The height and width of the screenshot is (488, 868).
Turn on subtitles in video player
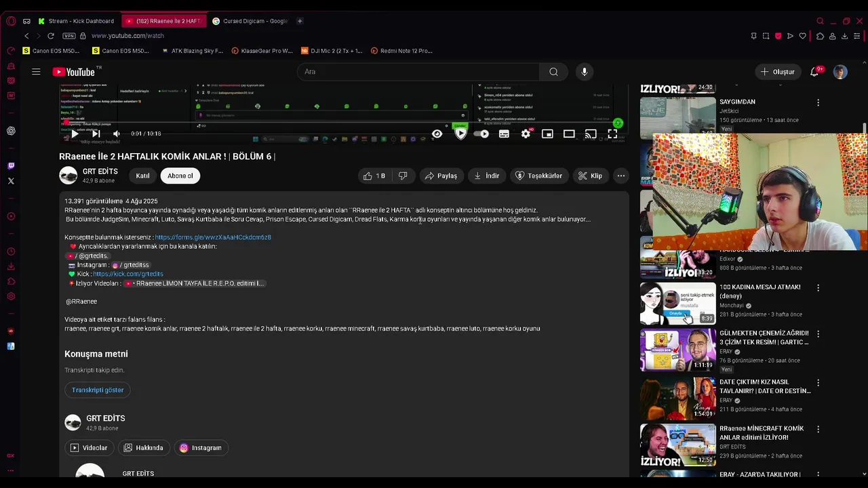504,134
